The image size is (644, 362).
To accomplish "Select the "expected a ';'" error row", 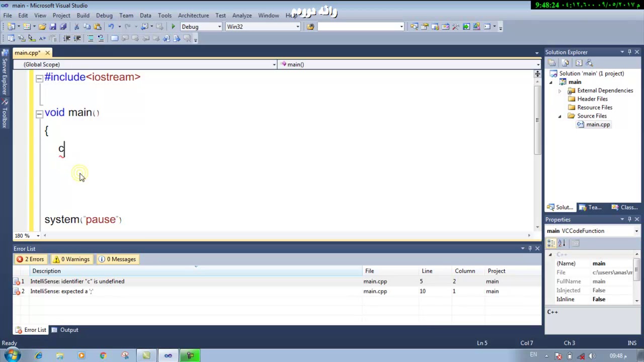I will [277, 292].
